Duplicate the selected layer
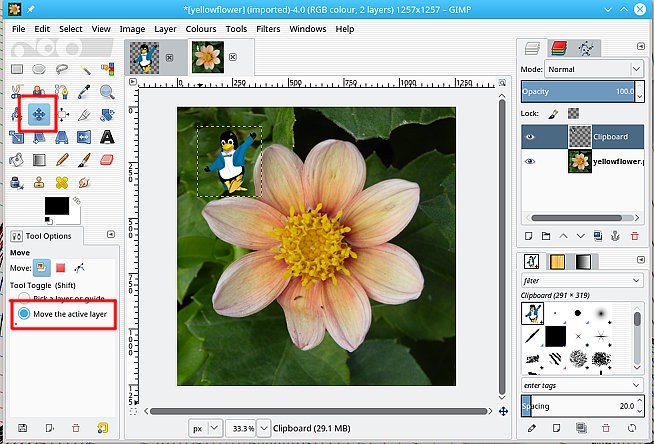This screenshot has width=654, height=444. [598, 236]
